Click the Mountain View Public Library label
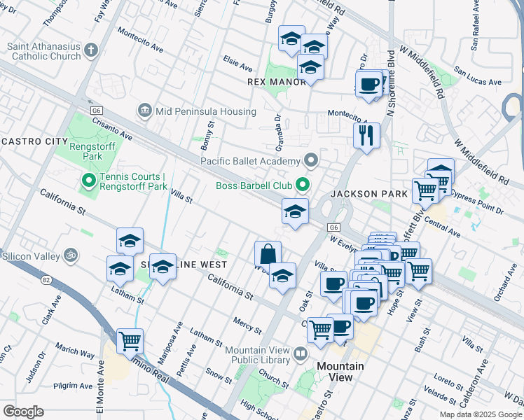The height and width of the screenshot is (420, 524). tap(257, 355)
